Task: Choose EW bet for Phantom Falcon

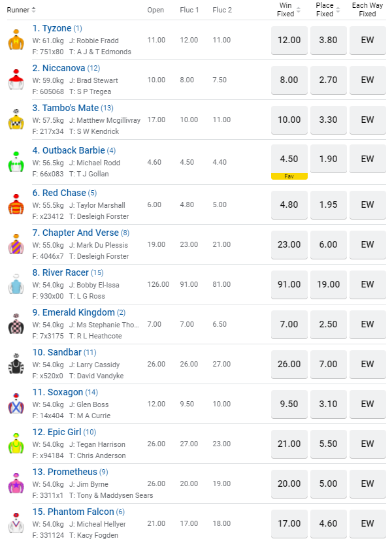Action: [367, 523]
